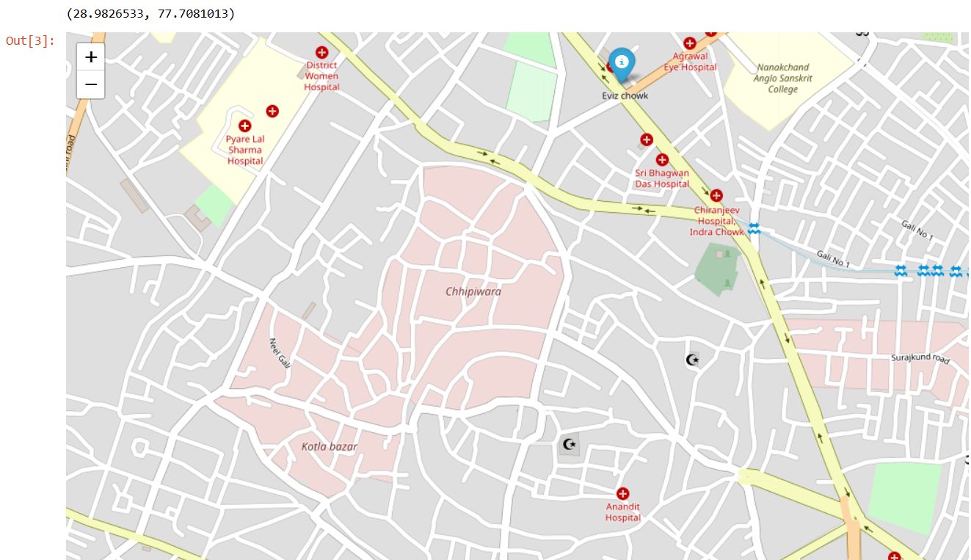Click the Pyare Lal Sharma Hospital icon
Screen dimensions: 971x560
[245, 126]
